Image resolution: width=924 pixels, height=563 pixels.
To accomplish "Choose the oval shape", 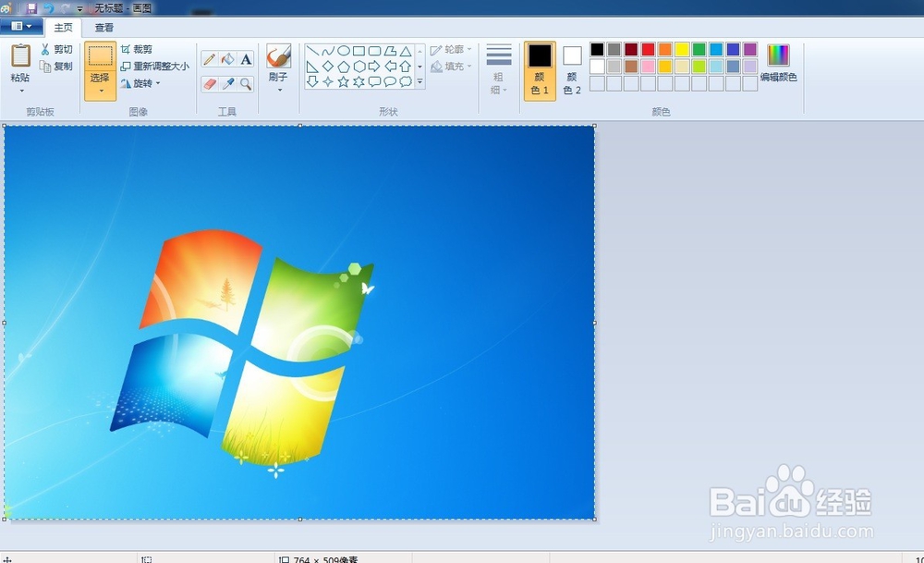I will [344, 51].
